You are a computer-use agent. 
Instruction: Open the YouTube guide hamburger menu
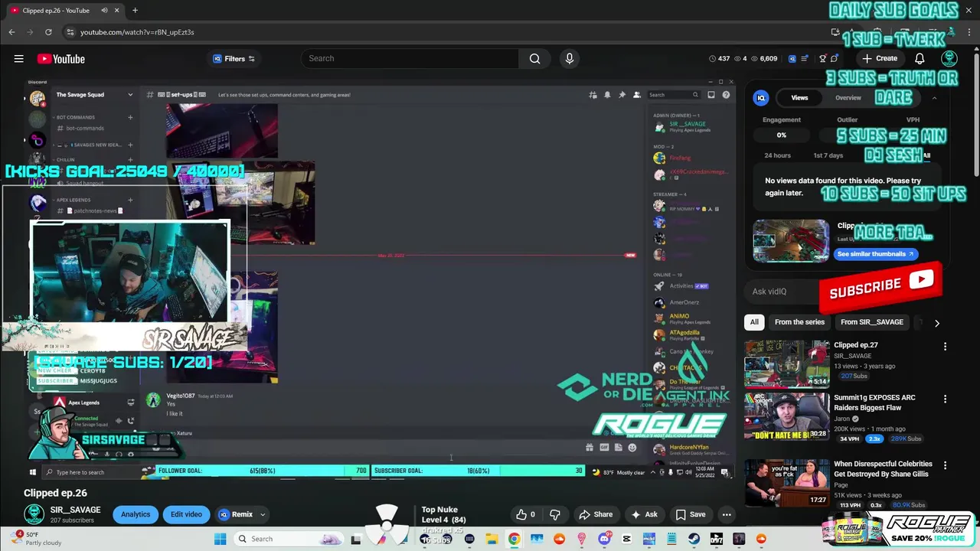click(18, 59)
